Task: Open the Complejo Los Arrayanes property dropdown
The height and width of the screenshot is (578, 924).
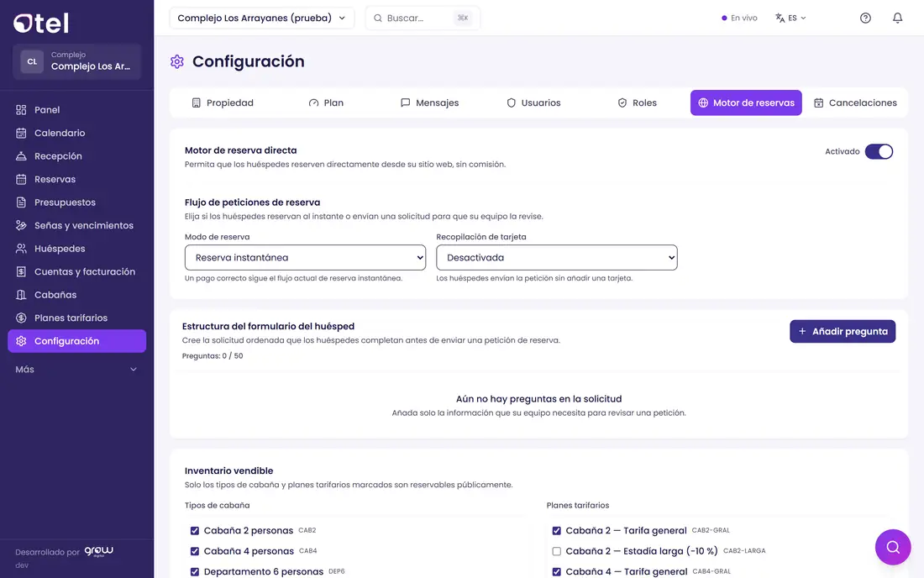Action: click(261, 18)
